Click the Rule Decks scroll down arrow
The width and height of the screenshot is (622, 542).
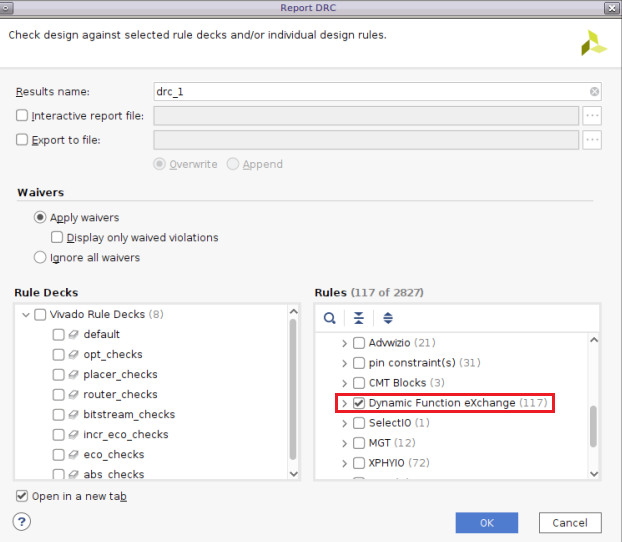point(294,474)
